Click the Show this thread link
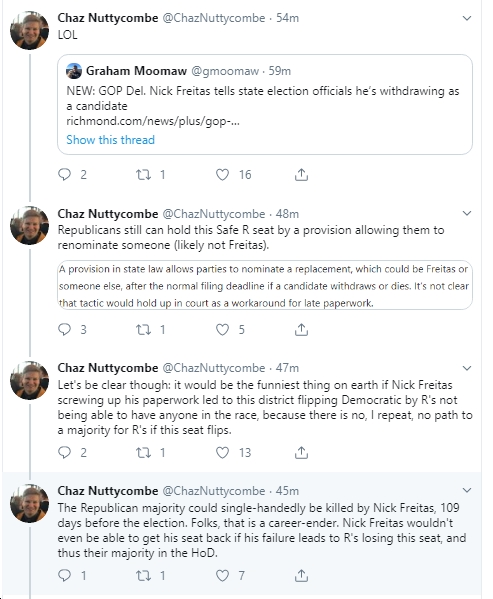 point(110,140)
